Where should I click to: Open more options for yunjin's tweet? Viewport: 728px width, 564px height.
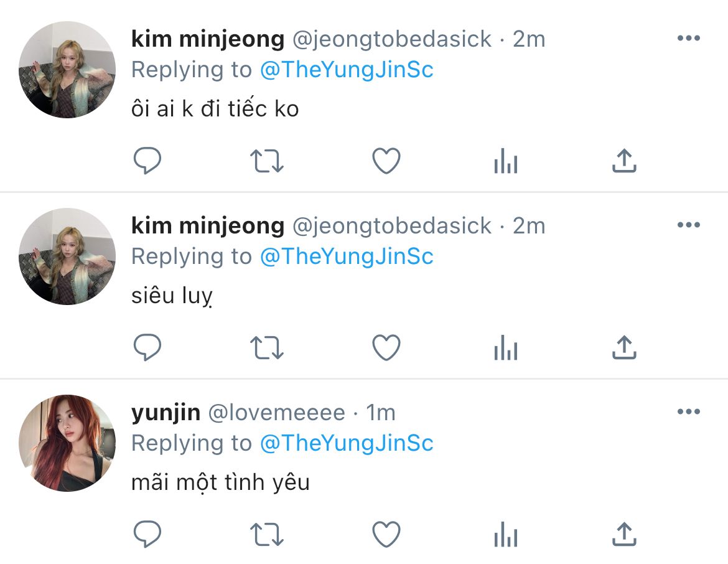point(689,411)
